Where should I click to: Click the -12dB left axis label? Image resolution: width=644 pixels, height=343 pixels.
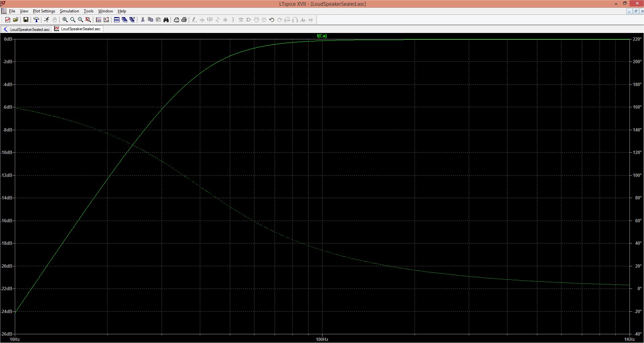pos(7,175)
